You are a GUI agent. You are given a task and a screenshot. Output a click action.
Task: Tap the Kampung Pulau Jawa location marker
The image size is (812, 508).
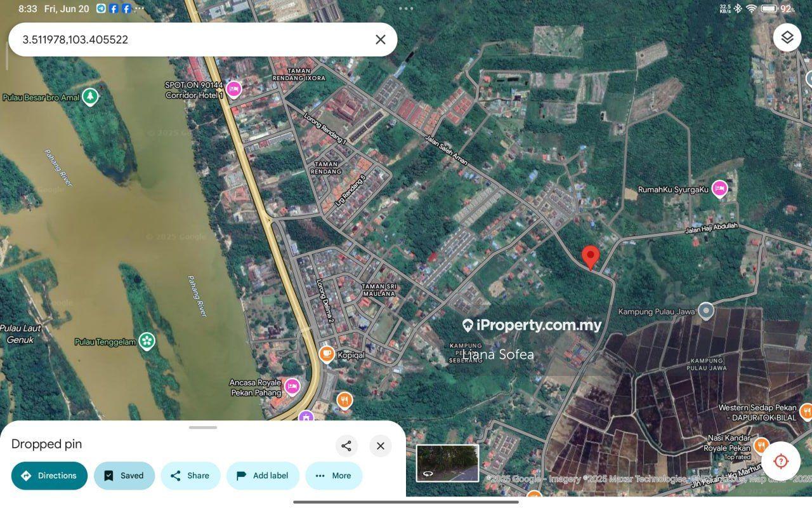tap(705, 311)
